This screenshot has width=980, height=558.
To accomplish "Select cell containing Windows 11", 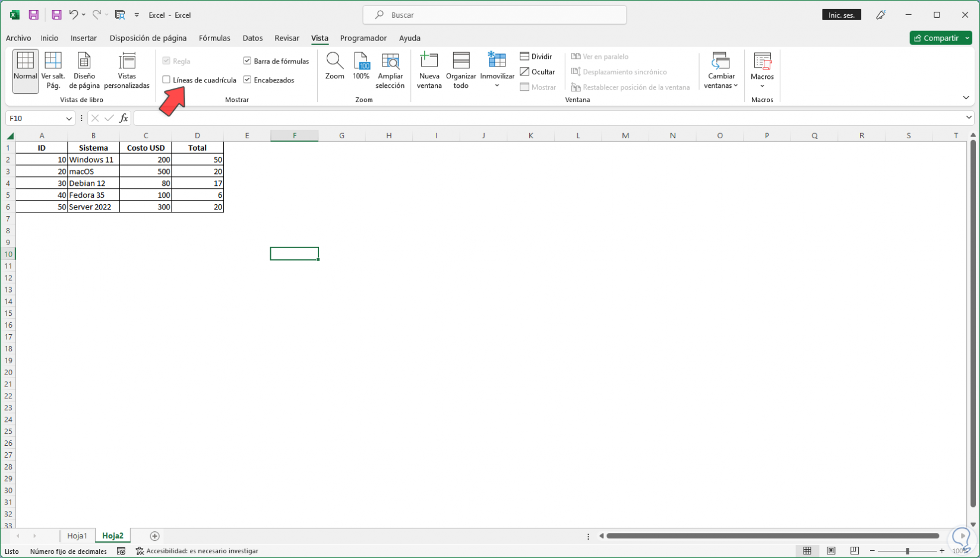I will click(93, 159).
